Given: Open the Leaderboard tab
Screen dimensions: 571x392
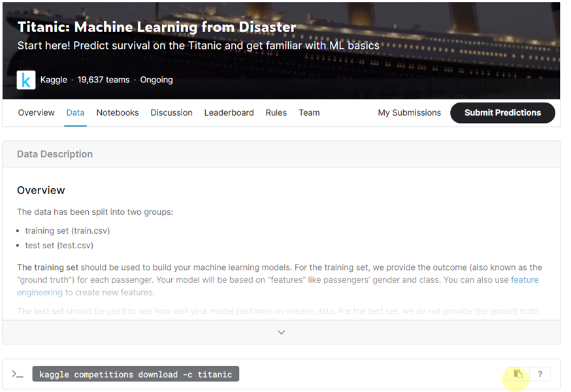Looking at the screenshot, I should [x=229, y=113].
